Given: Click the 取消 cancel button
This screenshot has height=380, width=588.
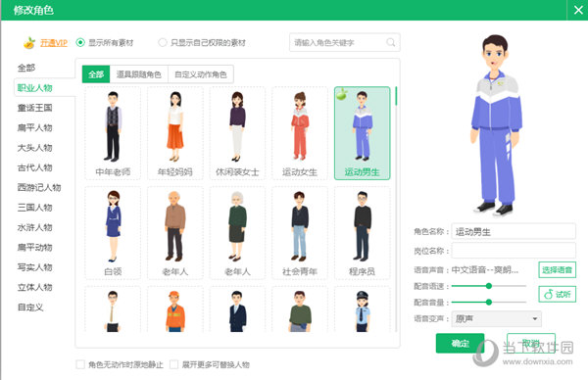Looking at the screenshot, I should 530,343.
